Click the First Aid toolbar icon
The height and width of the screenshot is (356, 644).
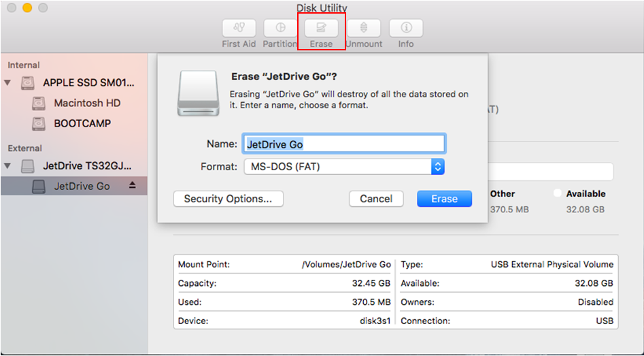pyautogui.click(x=239, y=28)
